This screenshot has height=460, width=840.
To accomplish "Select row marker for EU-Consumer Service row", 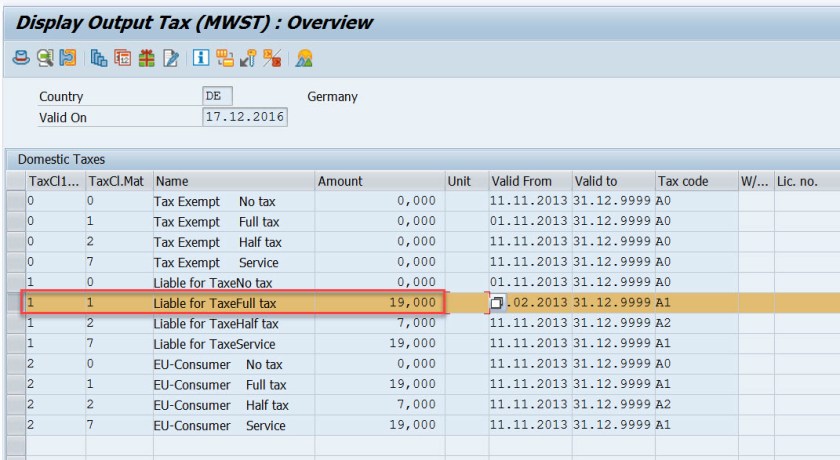I will 14,425.
